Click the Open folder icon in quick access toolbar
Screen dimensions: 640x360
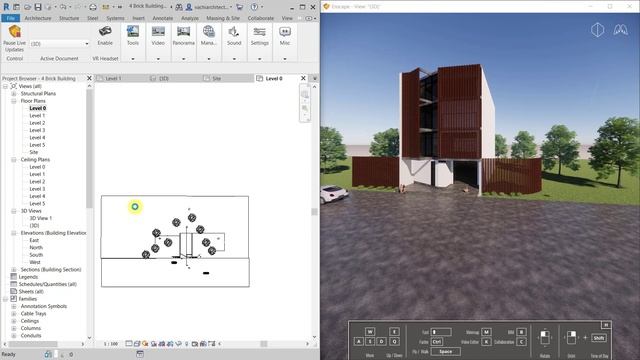coord(27,7)
